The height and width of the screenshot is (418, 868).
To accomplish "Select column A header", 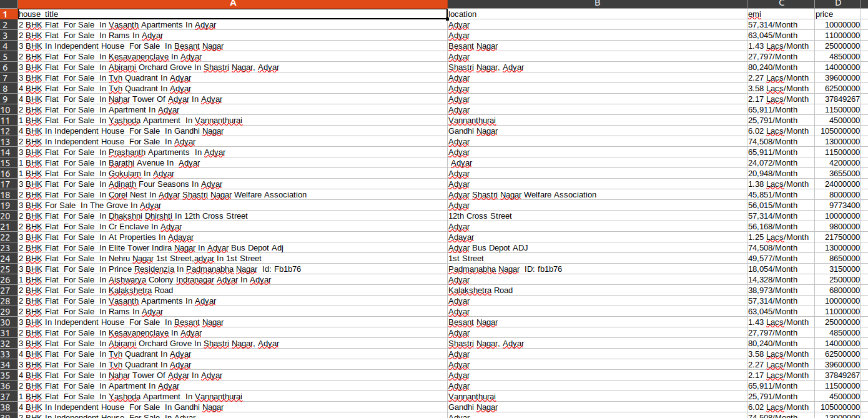I will 232,4.
